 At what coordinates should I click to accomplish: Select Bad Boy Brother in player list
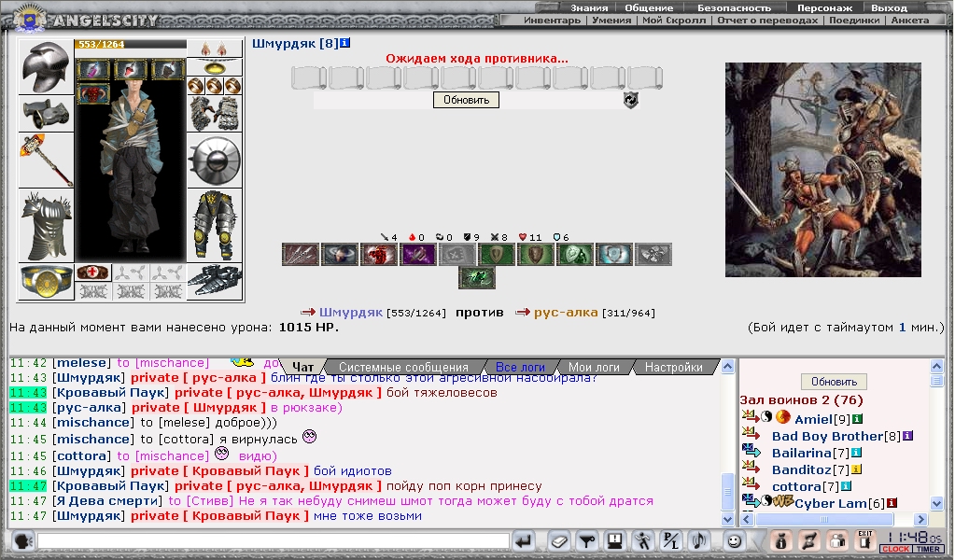(x=828, y=437)
